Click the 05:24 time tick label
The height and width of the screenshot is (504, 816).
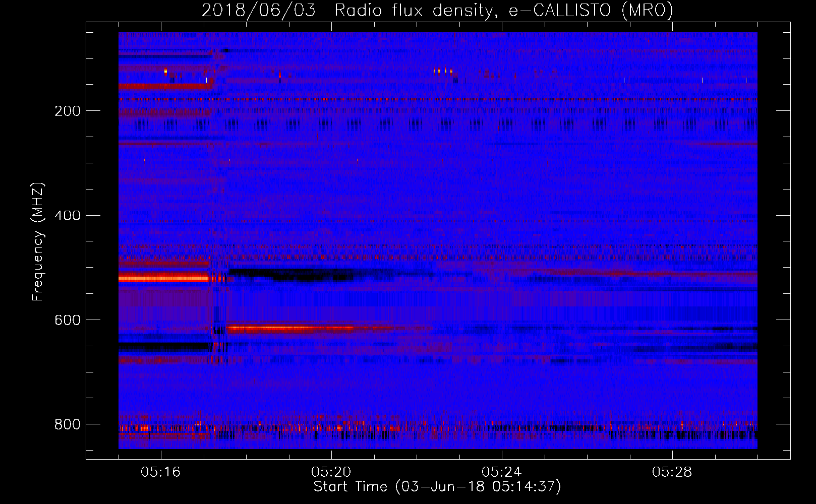[x=502, y=472]
